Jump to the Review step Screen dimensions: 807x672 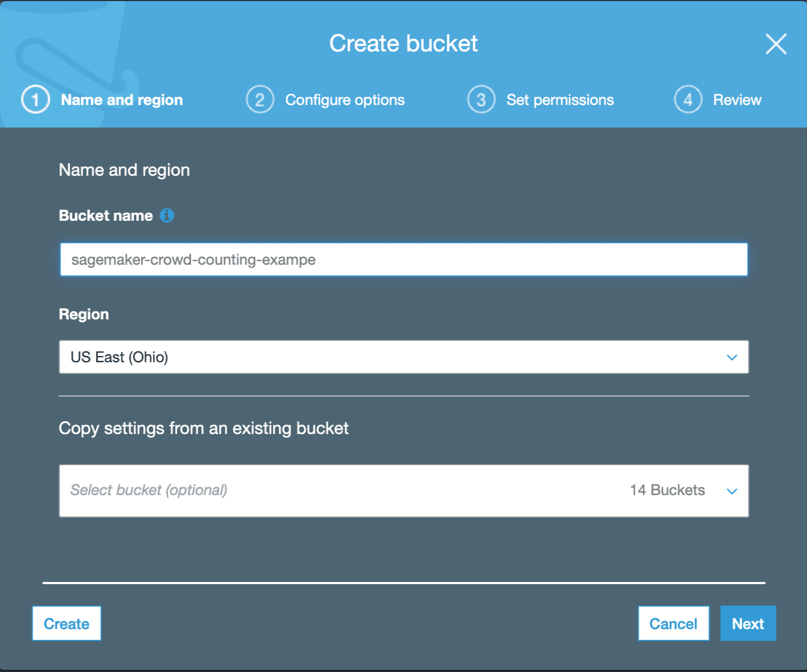tap(737, 100)
